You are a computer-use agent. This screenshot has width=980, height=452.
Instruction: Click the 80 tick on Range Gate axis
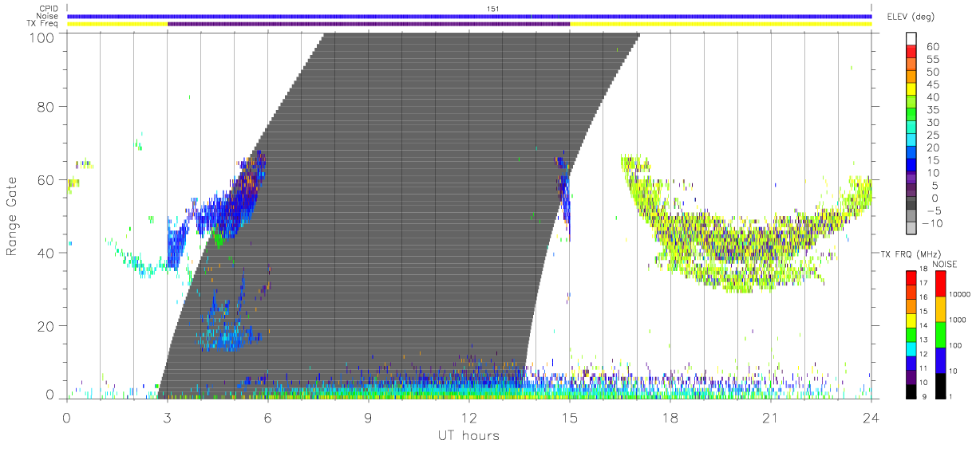click(47, 106)
